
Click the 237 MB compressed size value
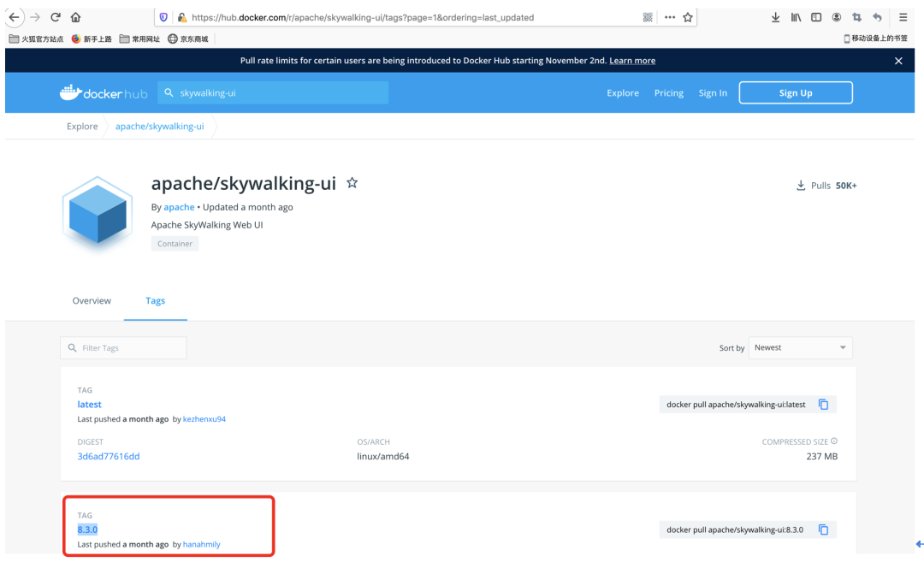822,456
